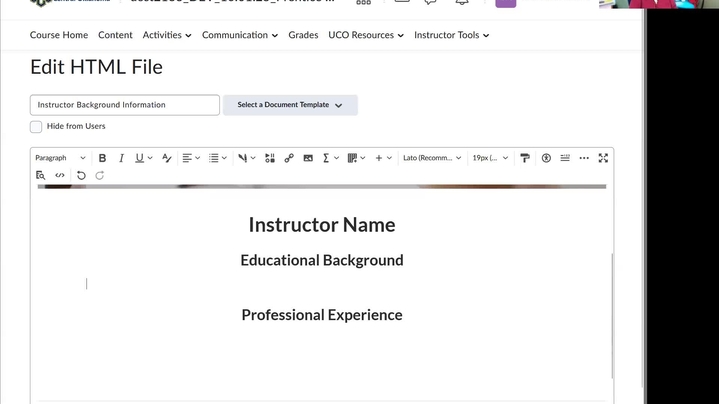Expand the Lato font family dropdown
719x404 pixels.
[x=431, y=158]
